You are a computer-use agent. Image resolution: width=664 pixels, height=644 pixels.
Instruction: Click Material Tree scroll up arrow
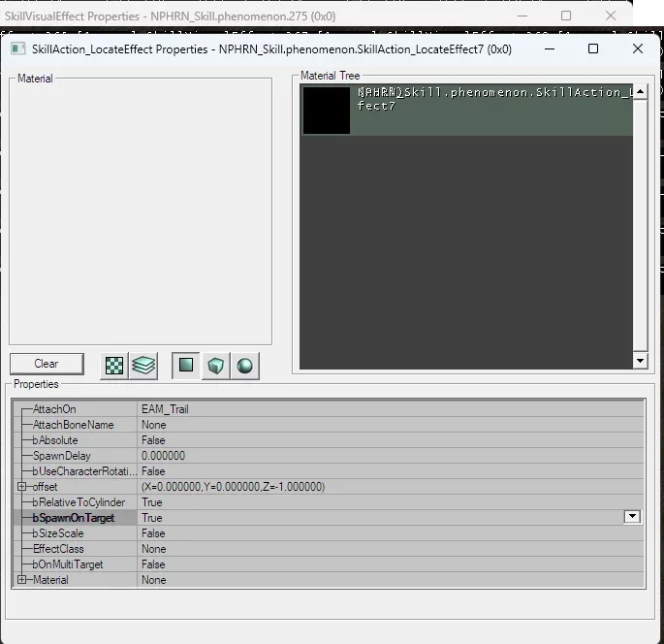click(x=640, y=91)
